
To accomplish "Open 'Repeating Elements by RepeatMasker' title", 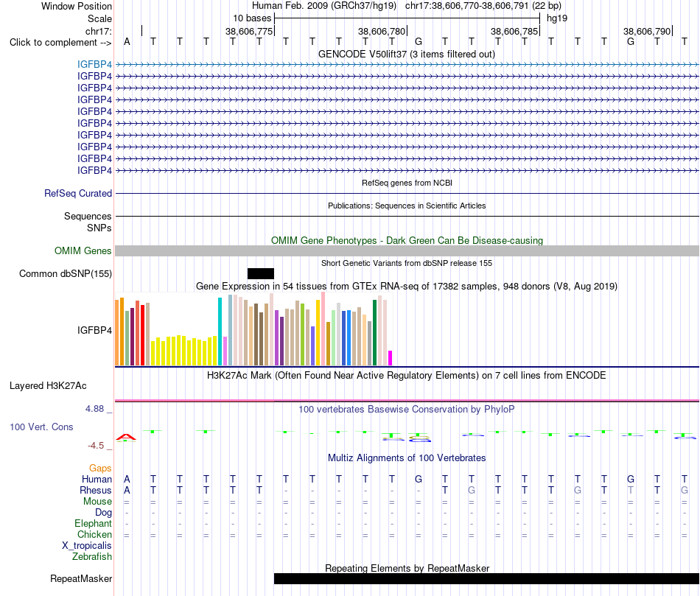I will point(407,568).
